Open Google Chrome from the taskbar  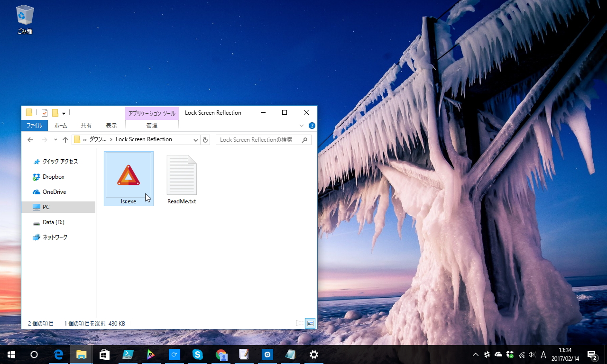(221, 355)
